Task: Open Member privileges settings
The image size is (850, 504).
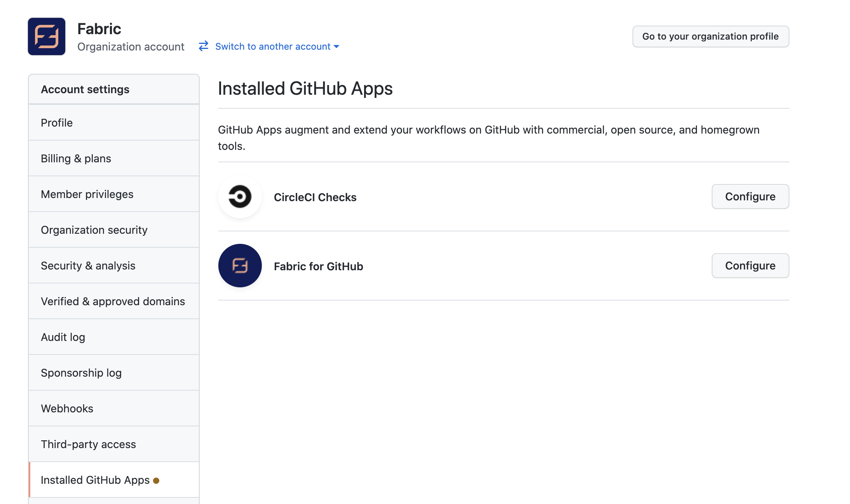Action: 114,194
